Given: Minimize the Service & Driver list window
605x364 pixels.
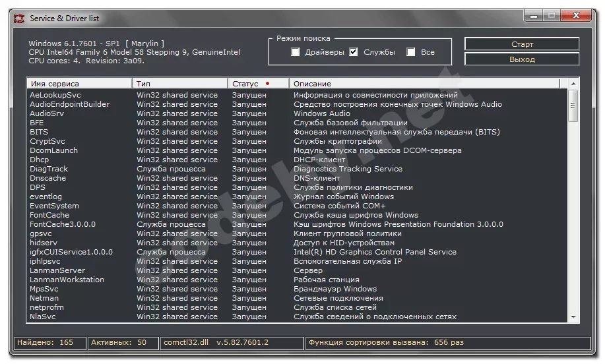Looking at the screenshot, I should (x=534, y=16).
